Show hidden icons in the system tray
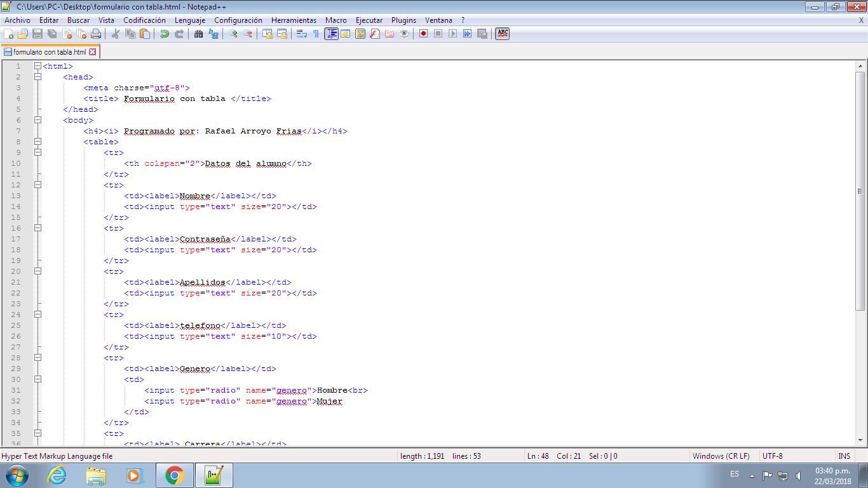Image resolution: width=868 pixels, height=488 pixels. click(752, 476)
